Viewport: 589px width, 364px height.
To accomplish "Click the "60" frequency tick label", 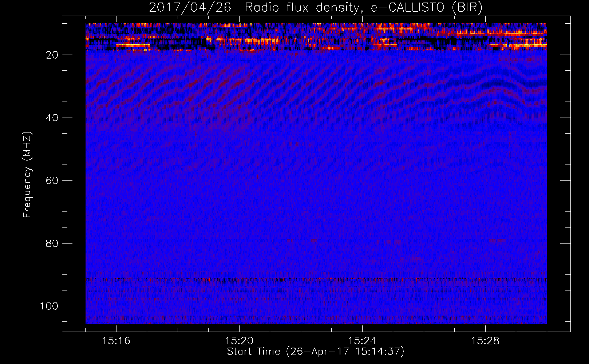I will (52, 181).
